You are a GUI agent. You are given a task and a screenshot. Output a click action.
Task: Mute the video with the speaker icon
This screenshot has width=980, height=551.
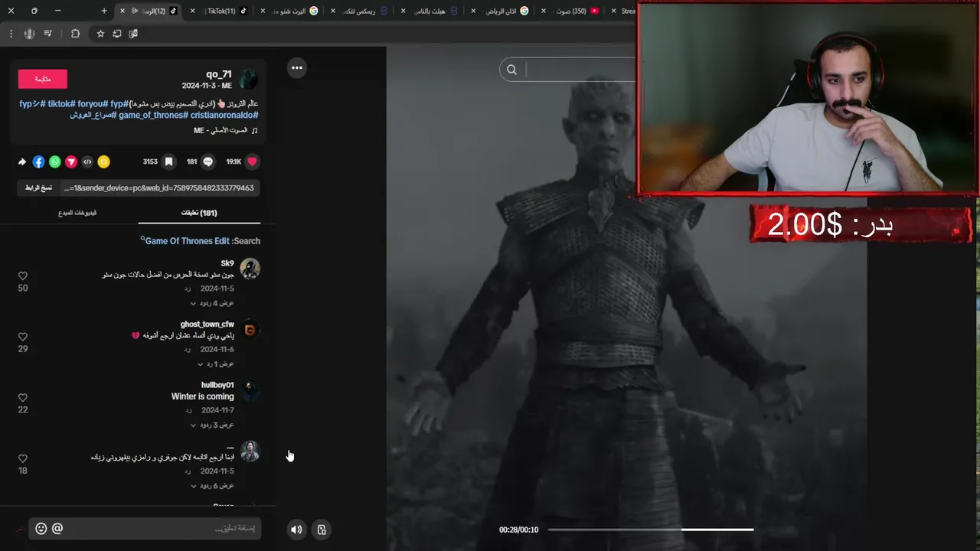[x=296, y=529]
